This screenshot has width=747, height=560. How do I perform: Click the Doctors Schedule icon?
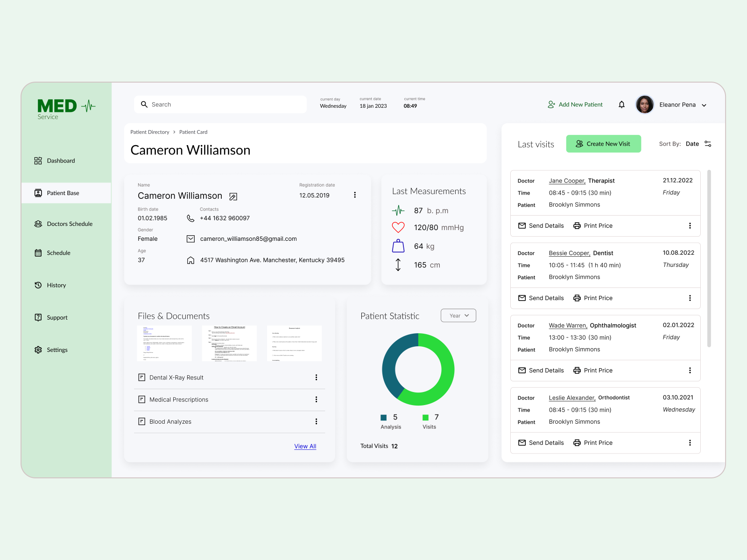tap(38, 224)
